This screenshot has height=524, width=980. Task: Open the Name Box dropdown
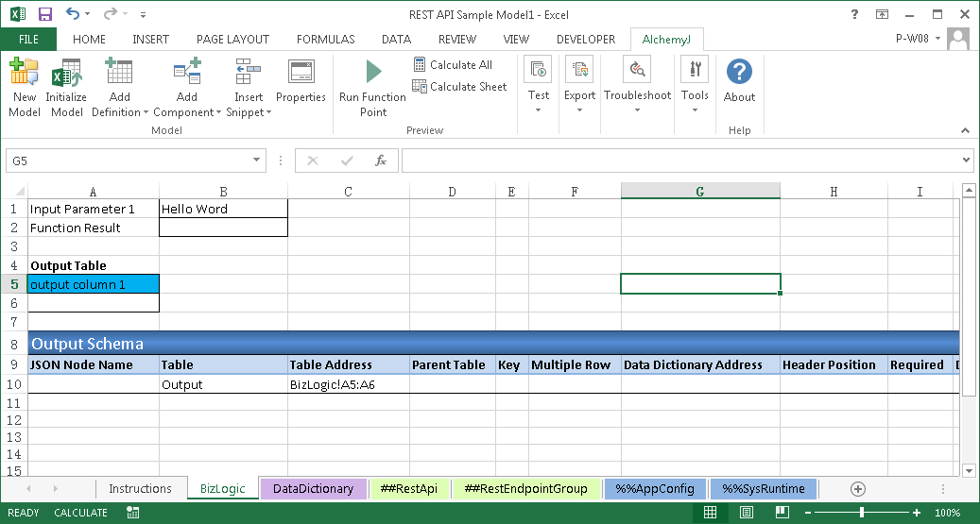coord(256,161)
